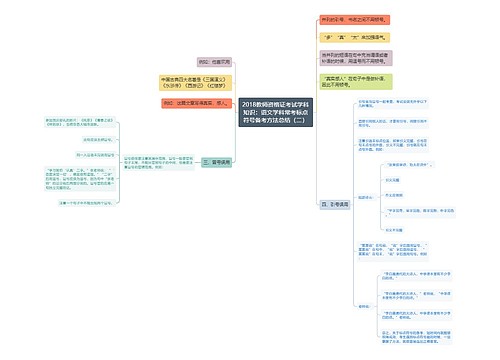
Task: Select the 四、引号误用 branch node
Action: [x=335, y=204]
